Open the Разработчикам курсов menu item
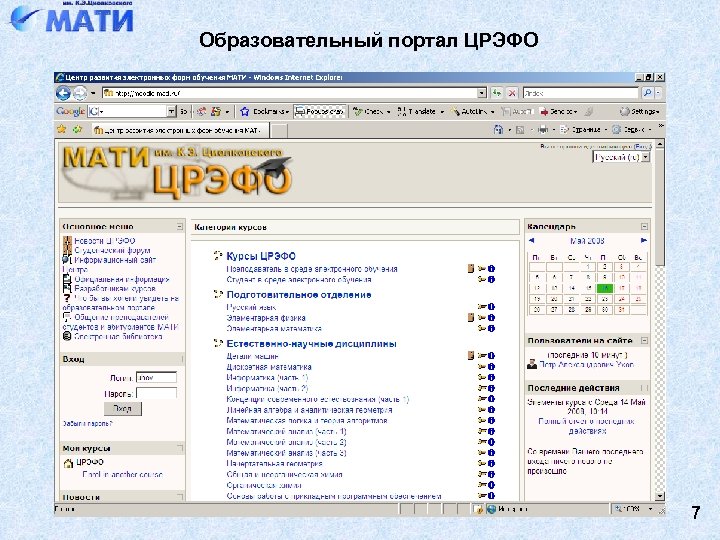Viewport: 720px width, 540px height. tap(115, 288)
